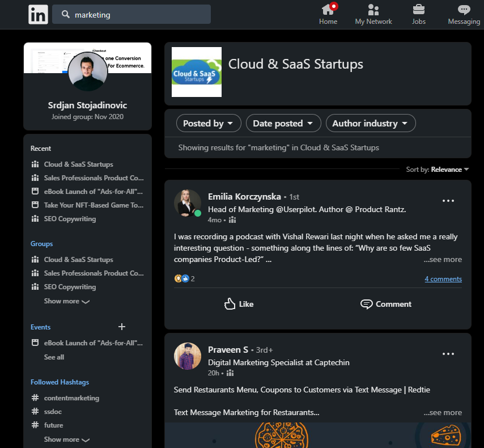Click the calendar icon beside Take Your NFT-Based Game
Viewport: 484px width, 448px height.
point(35,205)
